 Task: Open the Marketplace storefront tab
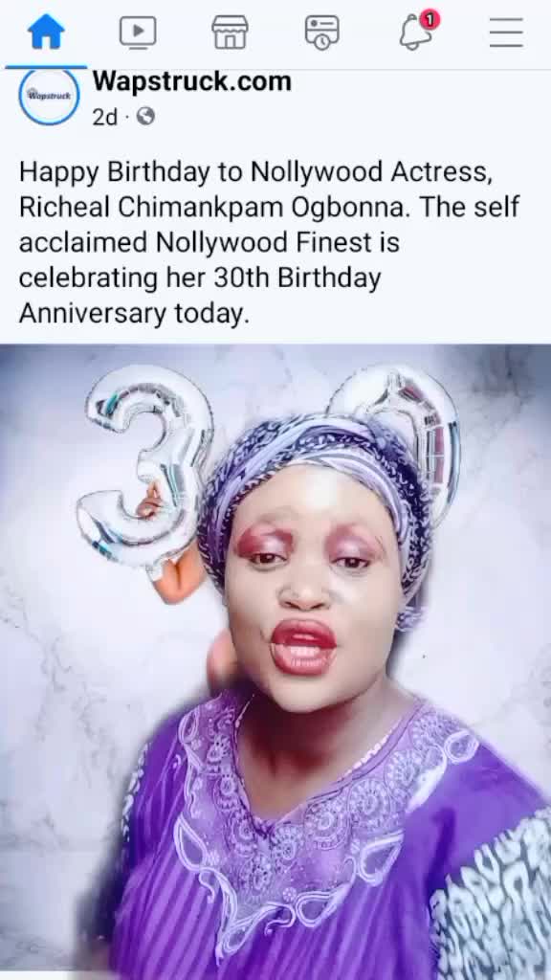click(230, 32)
